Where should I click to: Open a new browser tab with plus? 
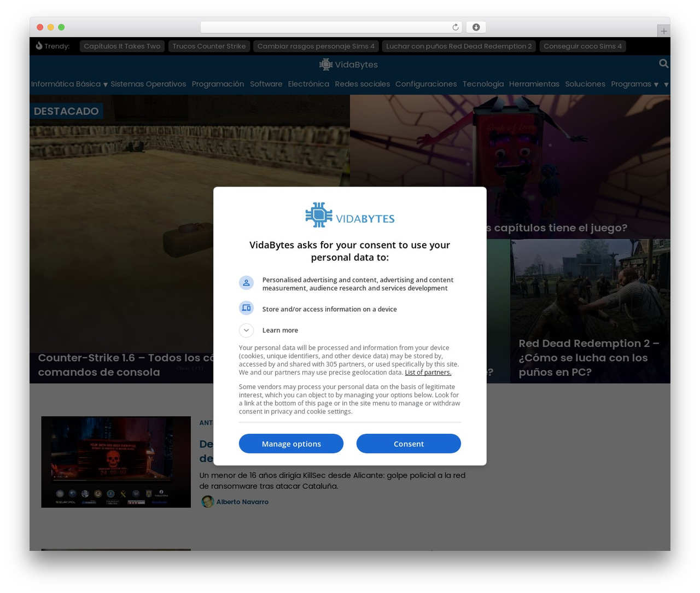(663, 31)
